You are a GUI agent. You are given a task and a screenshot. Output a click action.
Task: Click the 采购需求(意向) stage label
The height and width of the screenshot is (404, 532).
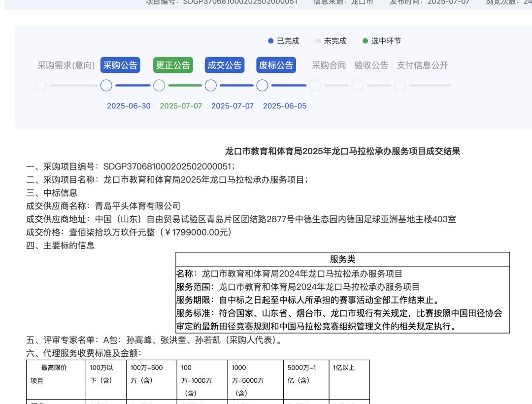(x=66, y=65)
